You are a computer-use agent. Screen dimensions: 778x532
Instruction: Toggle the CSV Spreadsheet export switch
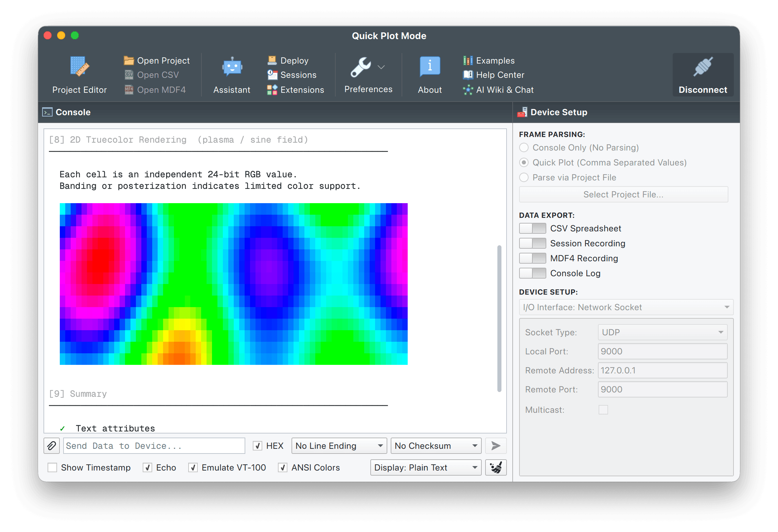click(532, 228)
